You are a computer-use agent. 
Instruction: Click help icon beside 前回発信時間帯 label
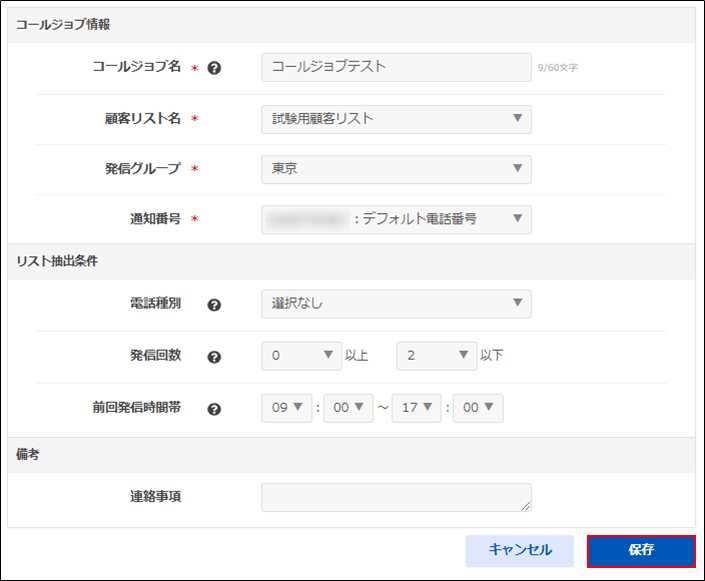click(213, 409)
